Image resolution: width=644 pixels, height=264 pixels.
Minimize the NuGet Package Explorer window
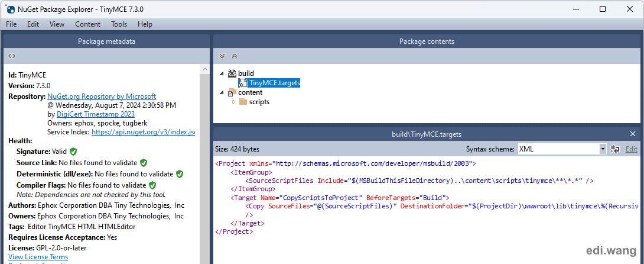(x=576, y=9)
